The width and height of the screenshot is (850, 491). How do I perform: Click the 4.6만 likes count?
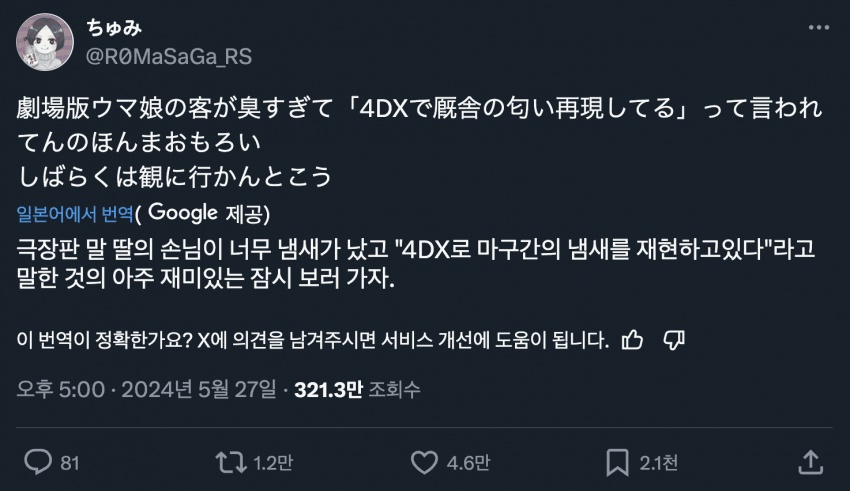(468, 463)
